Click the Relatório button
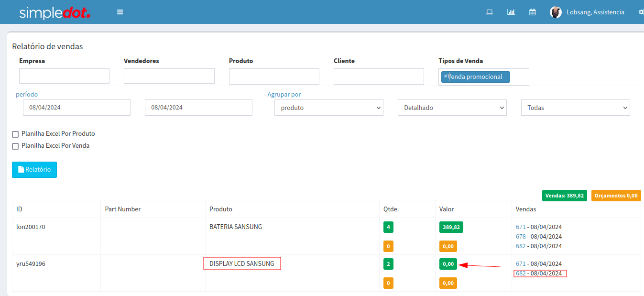The width and height of the screenshot is (644, 296). pyautogui.click(x=34, y=170)
